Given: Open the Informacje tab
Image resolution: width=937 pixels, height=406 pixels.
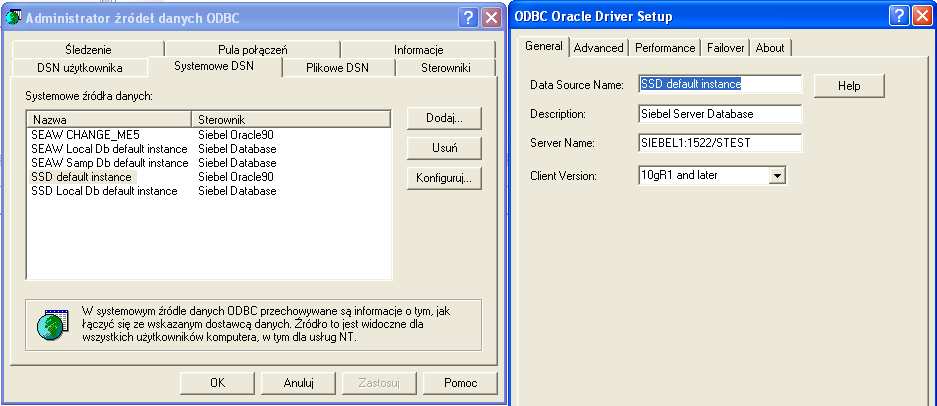Looking at the screenshot, I should click(418, 50).
